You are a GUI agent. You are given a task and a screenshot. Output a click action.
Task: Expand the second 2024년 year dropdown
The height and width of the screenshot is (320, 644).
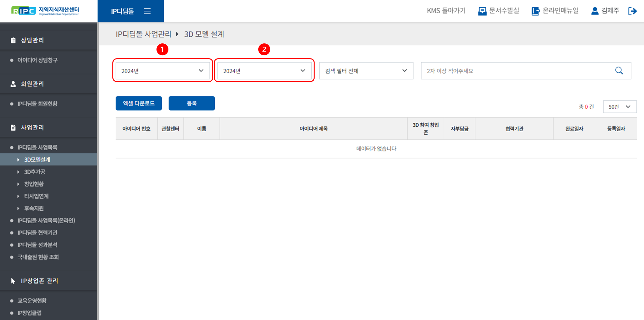click(264, 71)
